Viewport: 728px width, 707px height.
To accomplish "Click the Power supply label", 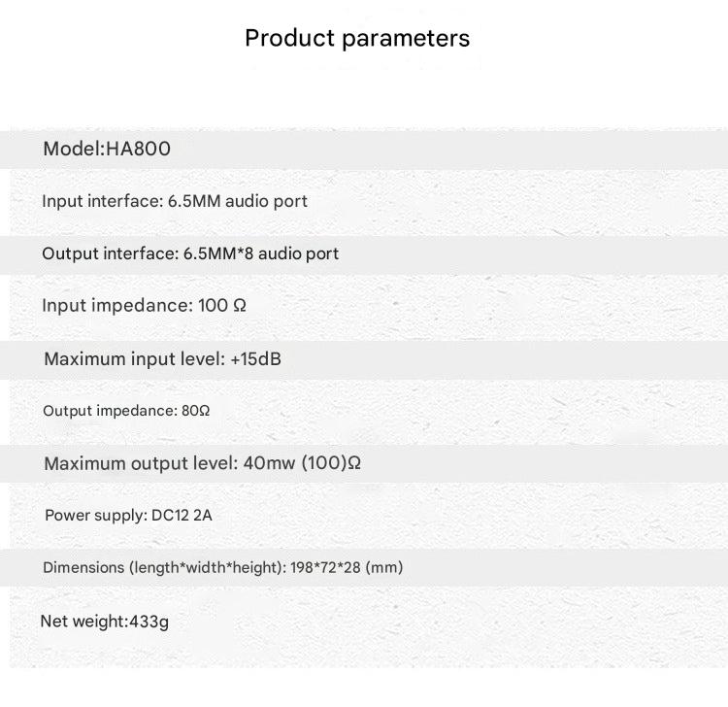I will pyautogui.click(x=94, y=516).
